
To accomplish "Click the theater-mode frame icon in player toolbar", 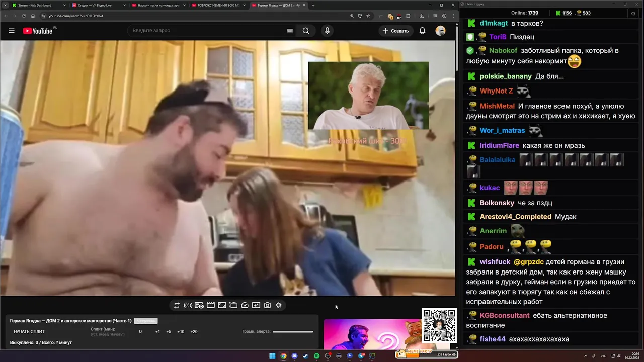I will coord(233,305).
